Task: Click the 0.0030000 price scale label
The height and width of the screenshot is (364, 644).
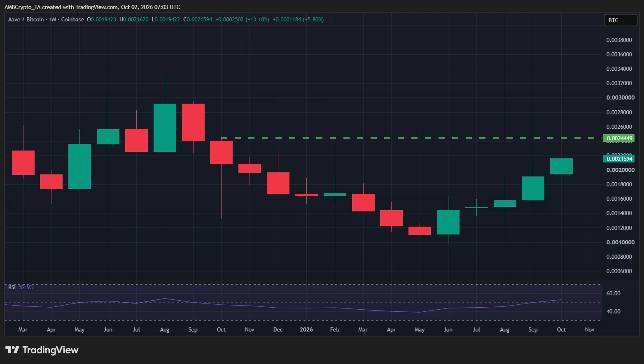Action: point(621,97)
